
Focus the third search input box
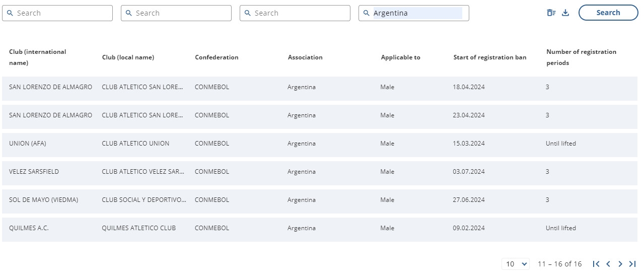300,13
